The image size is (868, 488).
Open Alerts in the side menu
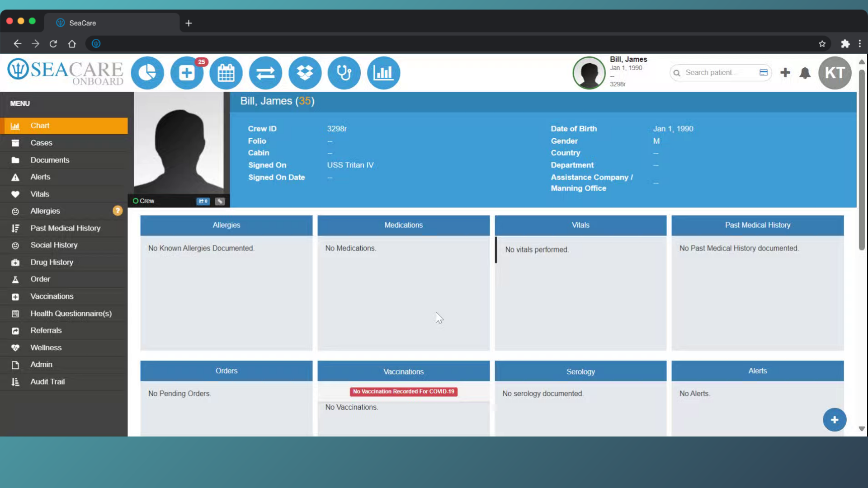click(64, 177)
